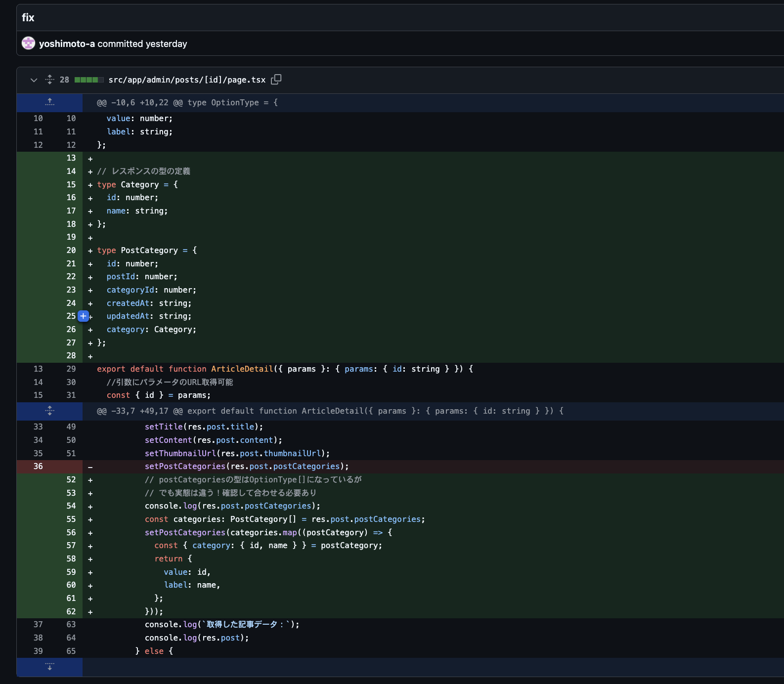
Task: Collapse the page.tsx file diff chevron
Action: coord(34,80)
